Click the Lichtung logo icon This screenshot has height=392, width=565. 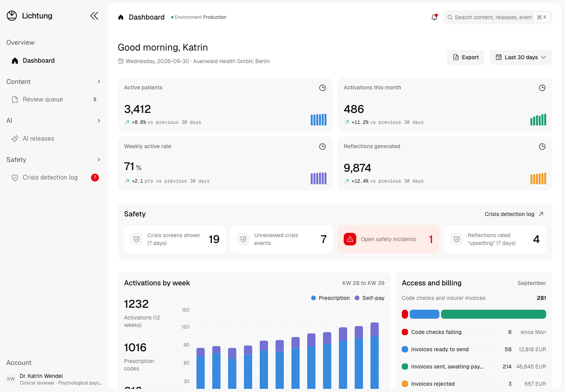[12, 16]
